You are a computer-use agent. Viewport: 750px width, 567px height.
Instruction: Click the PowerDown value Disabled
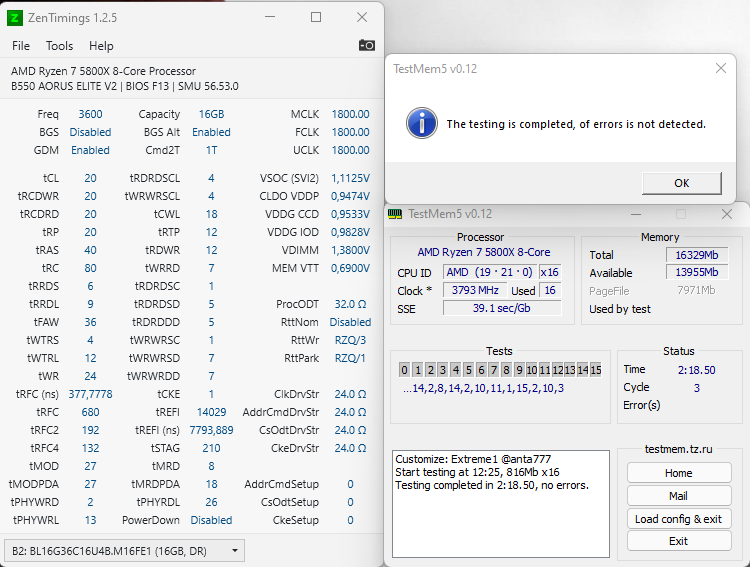(x=211, y=520)
